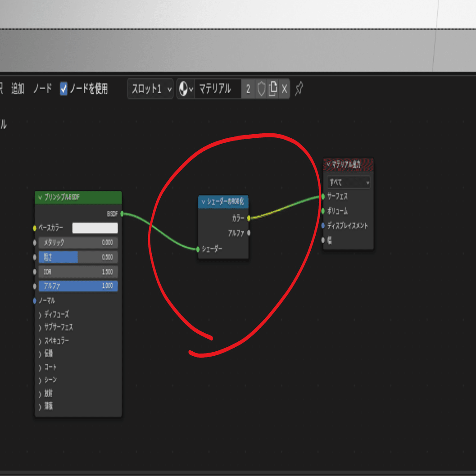Unlink the material with the X icon
Image resolution: width=476 pixels, height=476 pixels.
pos(284,89)
